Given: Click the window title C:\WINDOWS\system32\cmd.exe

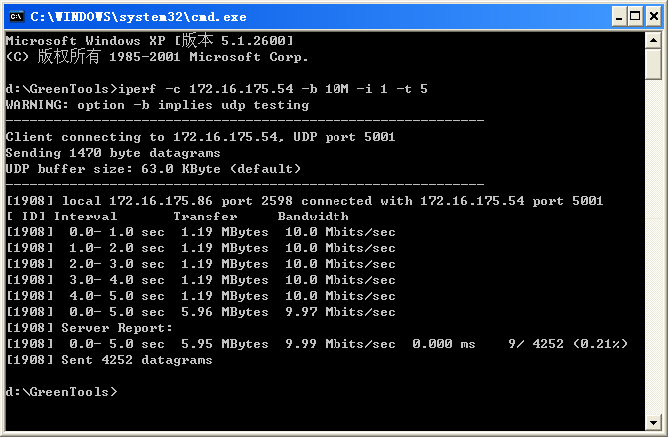Looking at the screenshot, I should pyautogui.click(x=138, y=17).
